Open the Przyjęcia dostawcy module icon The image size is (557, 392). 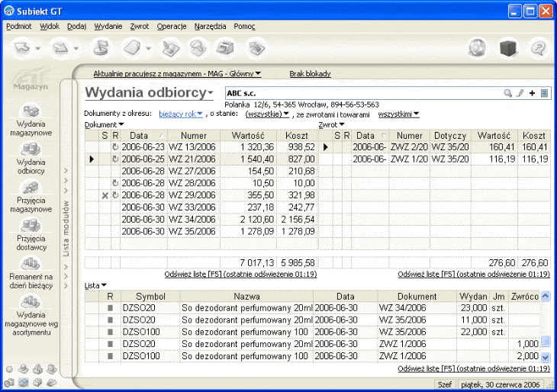(31, 225)
